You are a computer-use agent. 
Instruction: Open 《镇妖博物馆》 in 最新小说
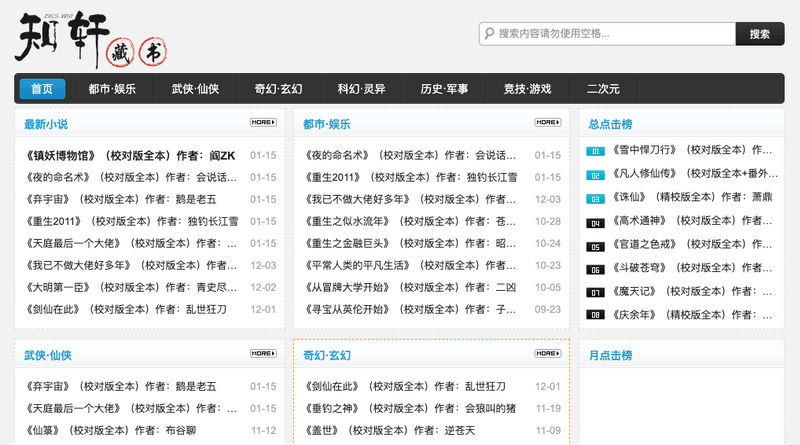click(x=130, y=156)
